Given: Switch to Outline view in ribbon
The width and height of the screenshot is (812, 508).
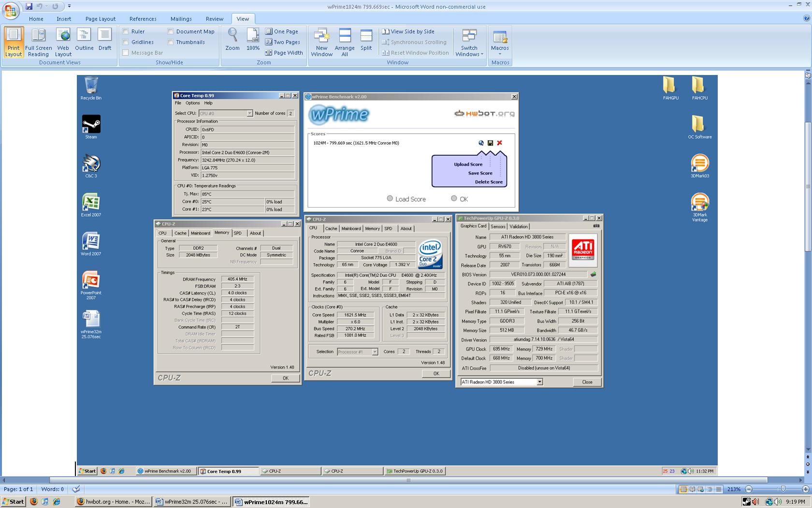Looking at the screenshot, I should 84,40.
